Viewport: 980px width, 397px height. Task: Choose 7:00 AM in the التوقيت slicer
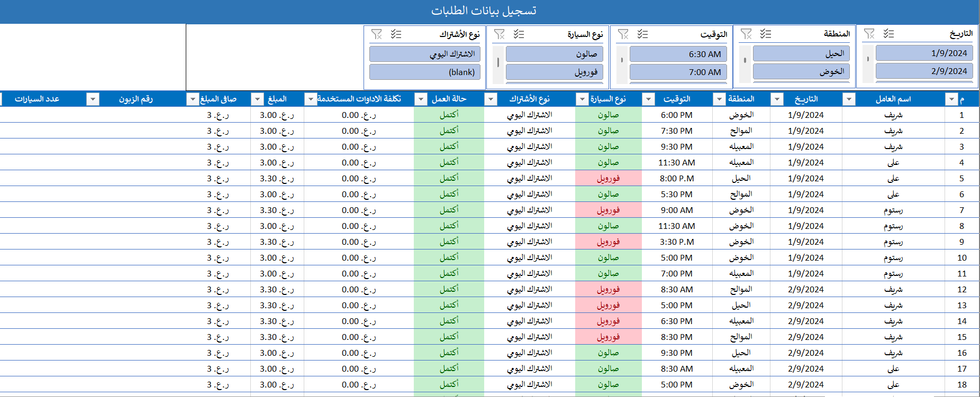click(678, 72)
